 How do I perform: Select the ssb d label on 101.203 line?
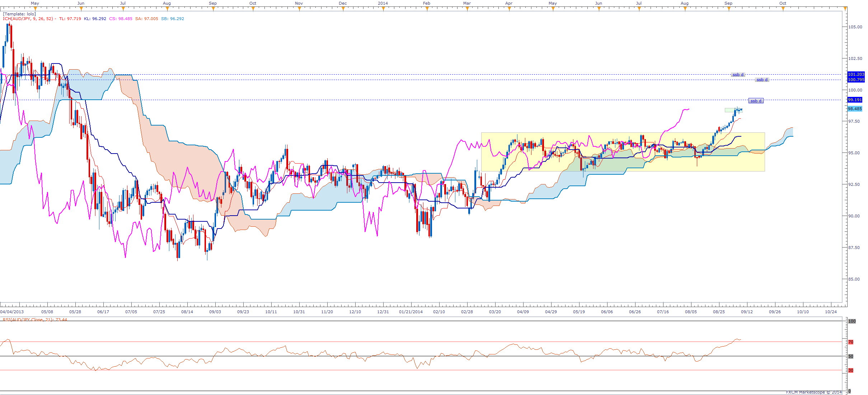pos(738,75)
